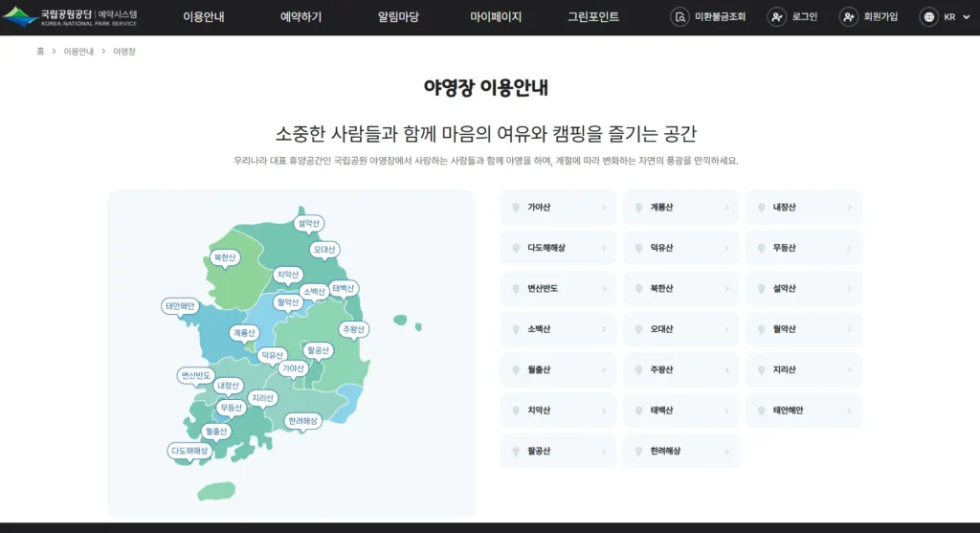Select the 소백산 map marker
Image resolution: width=980 pixels, height=533 pixels.
click(314, 293)
